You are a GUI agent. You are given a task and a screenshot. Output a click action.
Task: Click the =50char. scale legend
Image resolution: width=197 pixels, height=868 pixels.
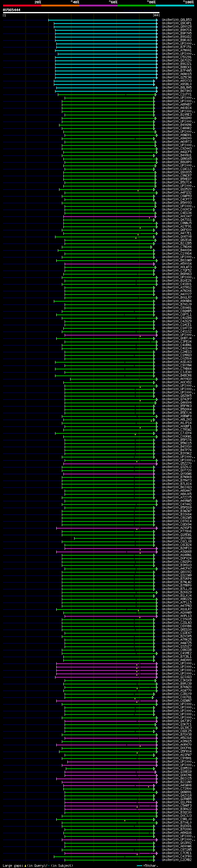(147, 866)
